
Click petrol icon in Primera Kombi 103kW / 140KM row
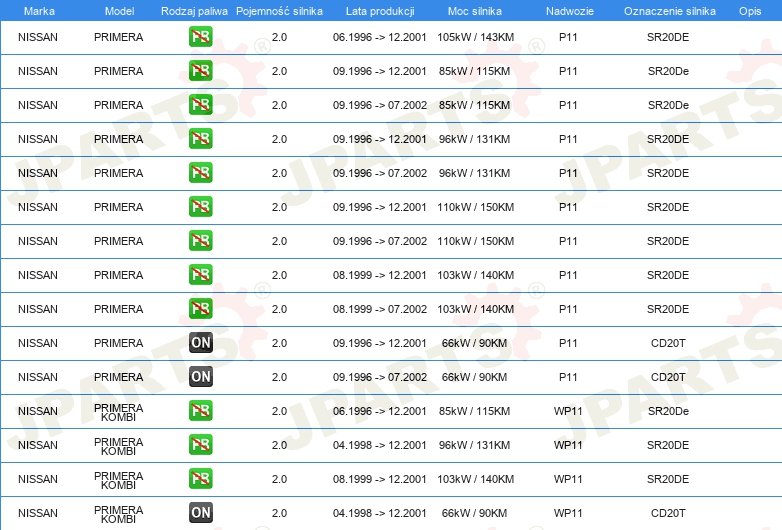point(200,479)
